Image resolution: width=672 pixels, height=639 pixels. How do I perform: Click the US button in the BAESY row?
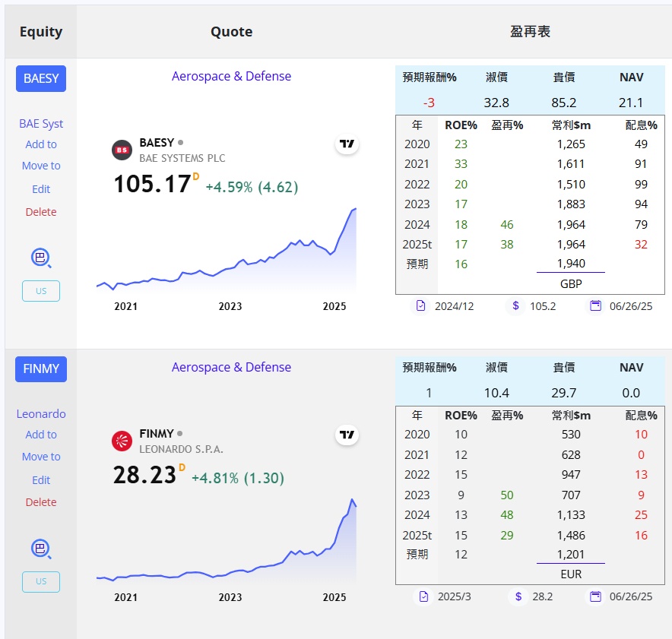41,291
